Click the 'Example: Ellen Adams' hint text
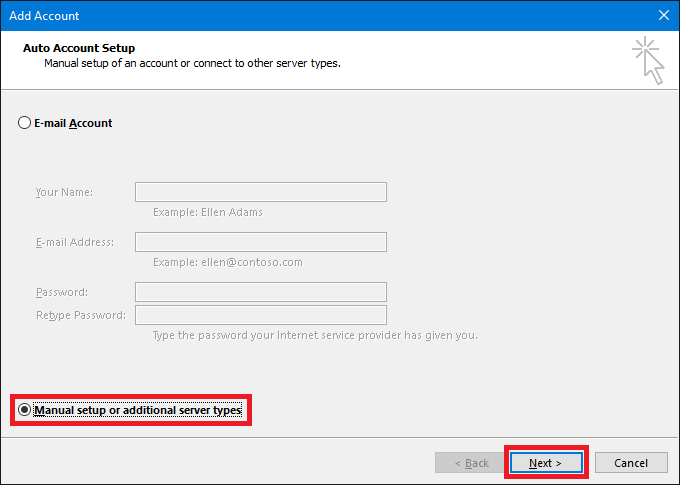Screen dimensions: 680x485 208,212
